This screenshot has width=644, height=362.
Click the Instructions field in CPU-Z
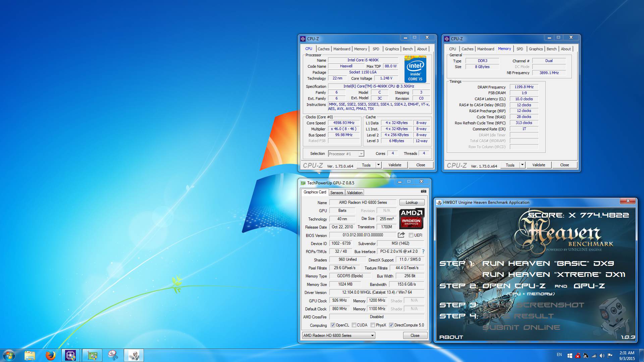(x=379, y=107)
